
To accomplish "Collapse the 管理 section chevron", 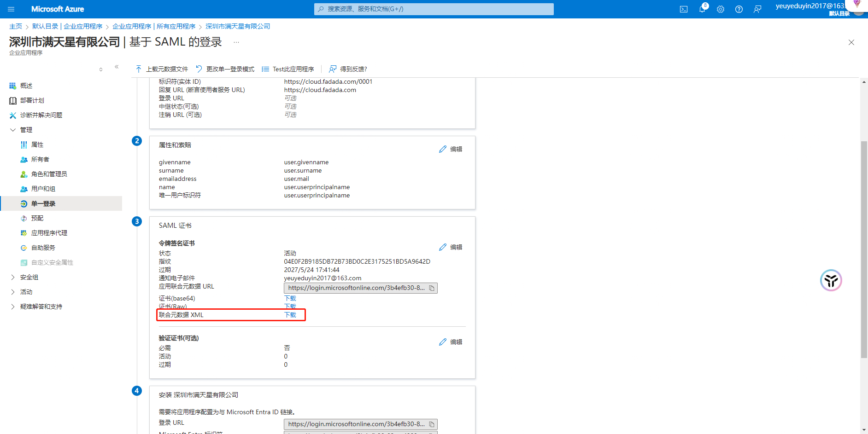I will 13,130.
